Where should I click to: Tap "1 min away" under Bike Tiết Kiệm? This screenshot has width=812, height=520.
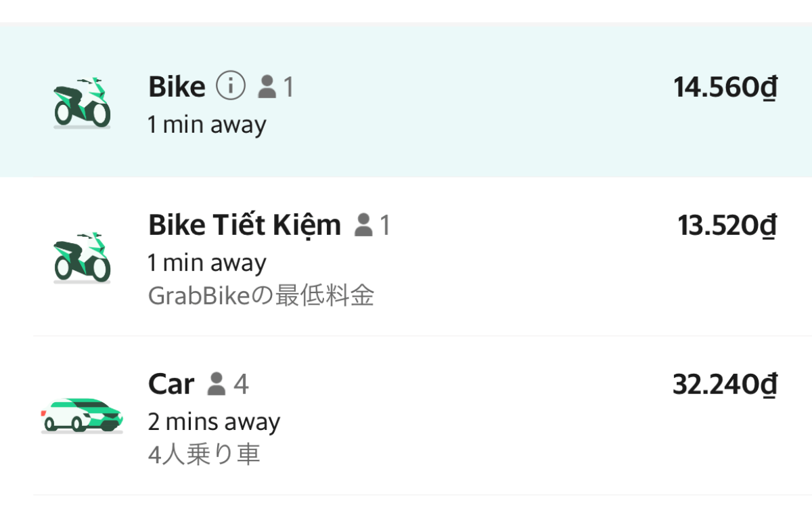point(207,263)
